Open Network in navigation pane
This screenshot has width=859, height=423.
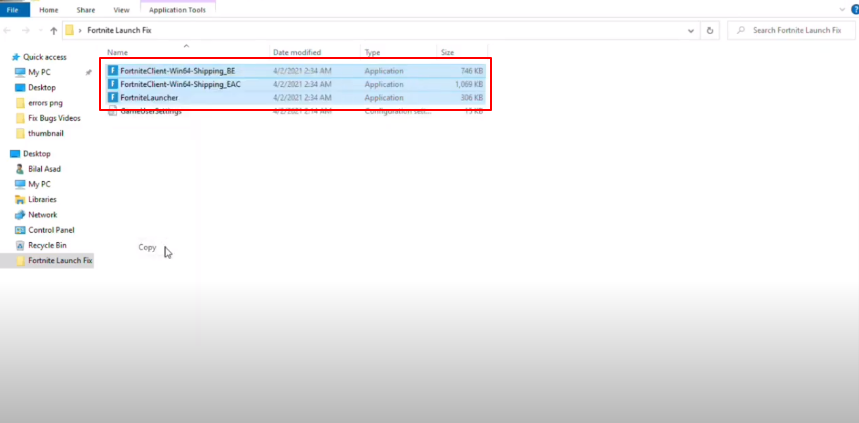tap(43, 215)
